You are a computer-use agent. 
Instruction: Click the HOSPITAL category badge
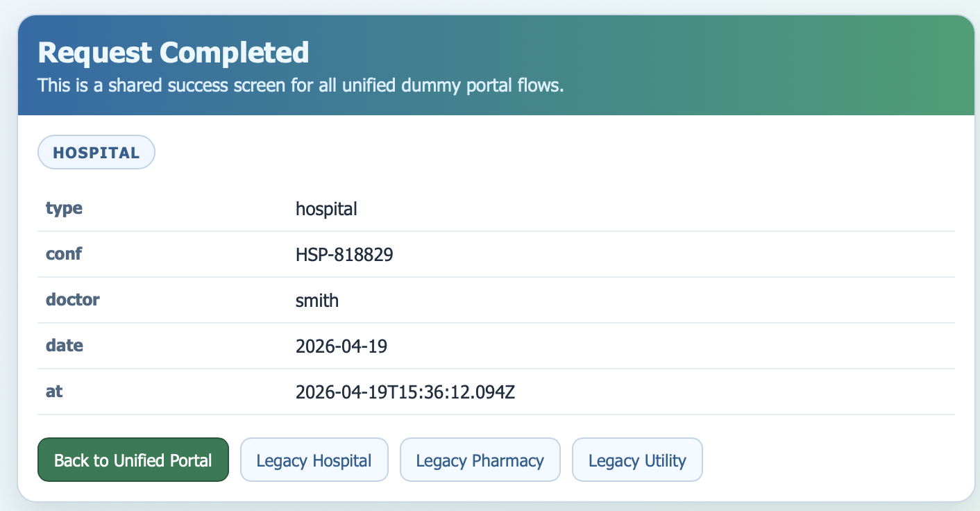coord(96,153)
